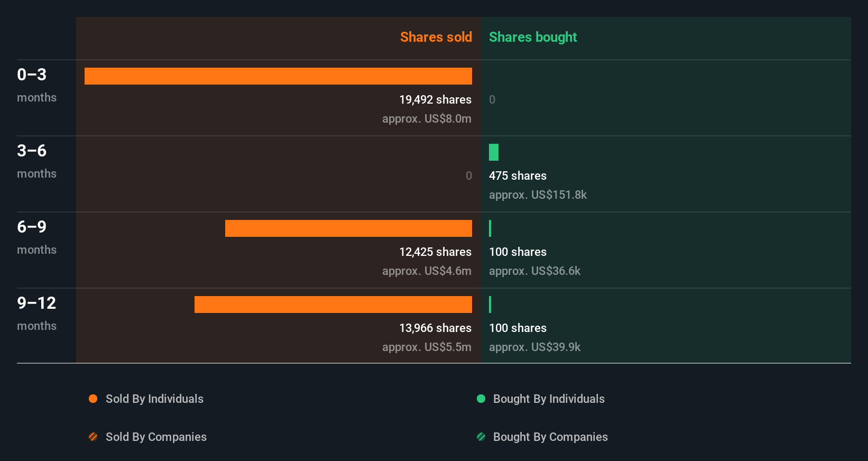Click the approx. US$39.9k value
This screenshot has height=461, width=868.
(x=534, y=347)
